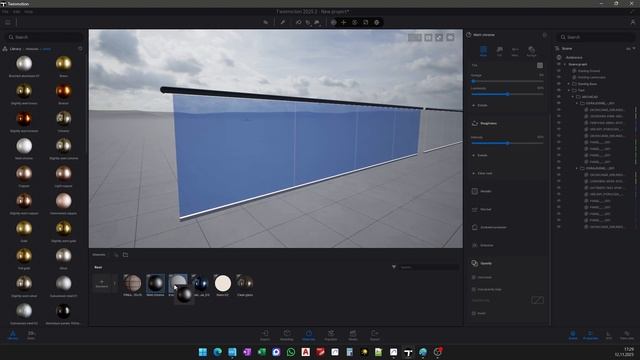
Task: Click the folder icon in materials dock
Action: [x=125, y=255]
